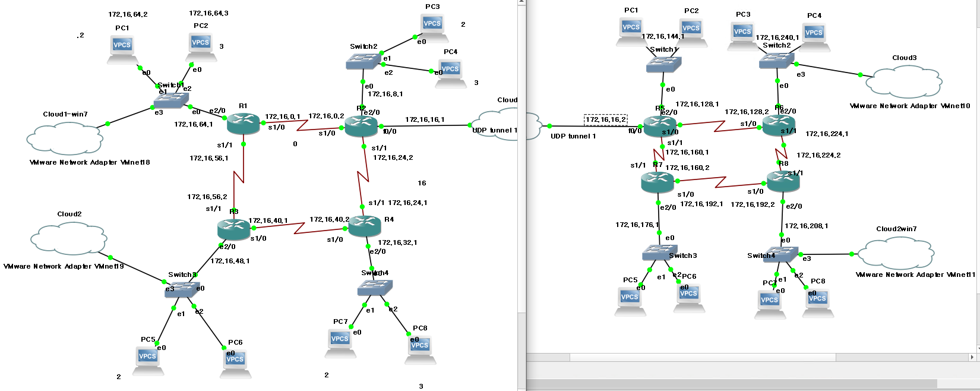Click the 172,16,144,1 label in the right topology
This screenshot has width=980, height=391.
[663, 36]
